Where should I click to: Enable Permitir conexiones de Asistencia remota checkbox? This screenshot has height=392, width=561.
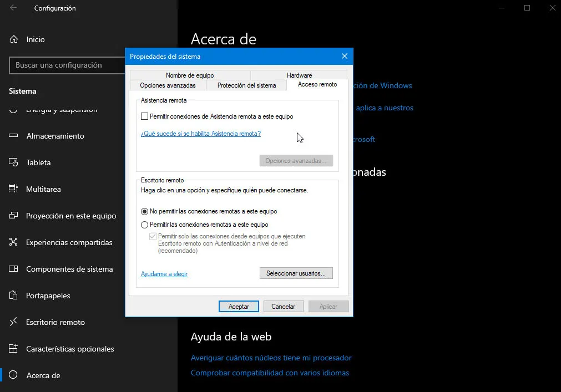pos(144,116)
